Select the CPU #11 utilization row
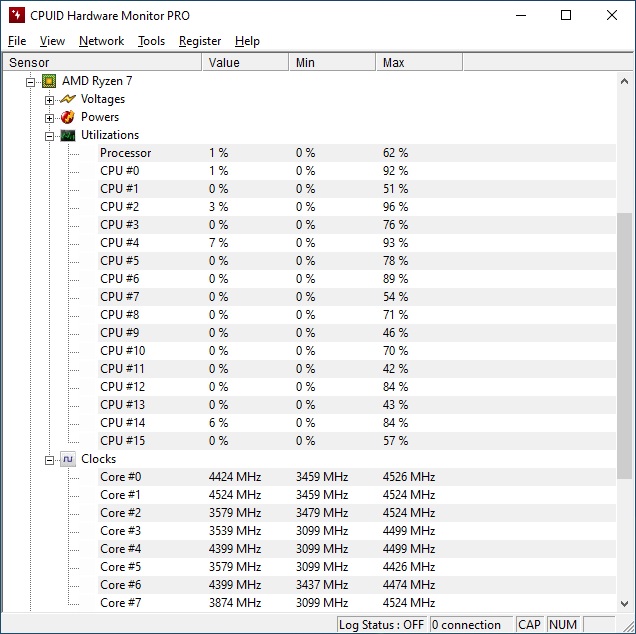The width and height of the screenshot is (636, 634). tap(357, 369)
